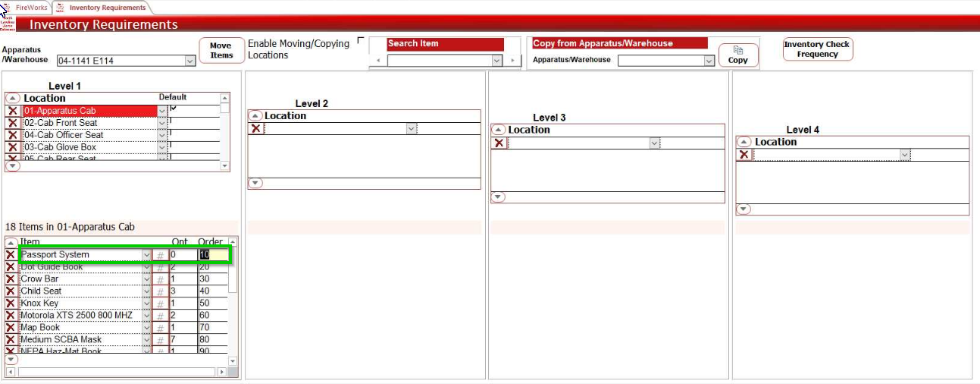Click the up arrow above Level 3 Location
The image size is (980, 384).
[499, 130]
